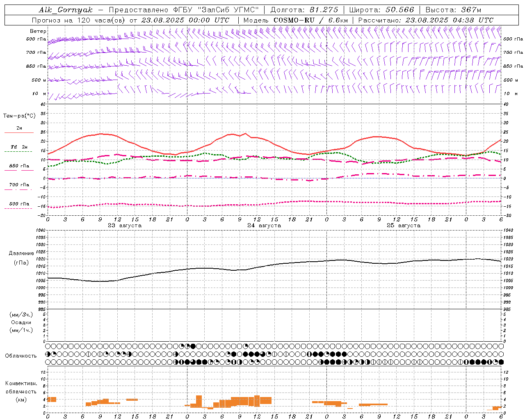
Task: Click the 700 гПа temperature legend entry
Action: [x=19, y=185]
